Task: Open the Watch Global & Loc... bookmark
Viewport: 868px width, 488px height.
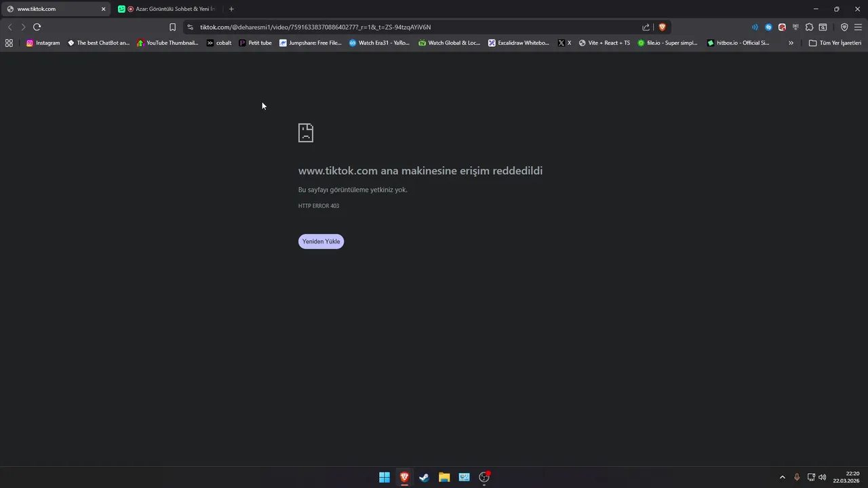Action: 449,43
